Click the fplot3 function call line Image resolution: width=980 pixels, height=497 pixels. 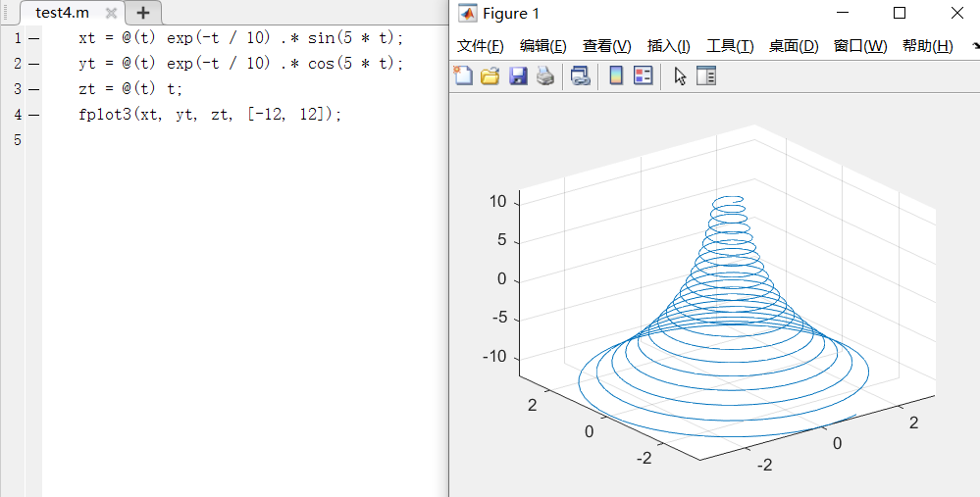coord(210,115)
